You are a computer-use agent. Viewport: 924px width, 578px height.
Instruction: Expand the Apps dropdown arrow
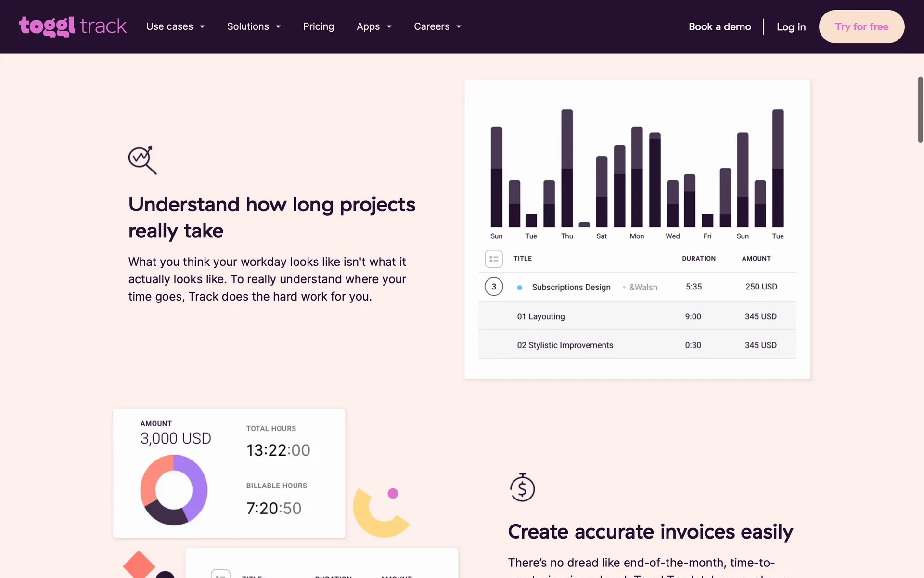pyautogui.click(x=389, y=26)
